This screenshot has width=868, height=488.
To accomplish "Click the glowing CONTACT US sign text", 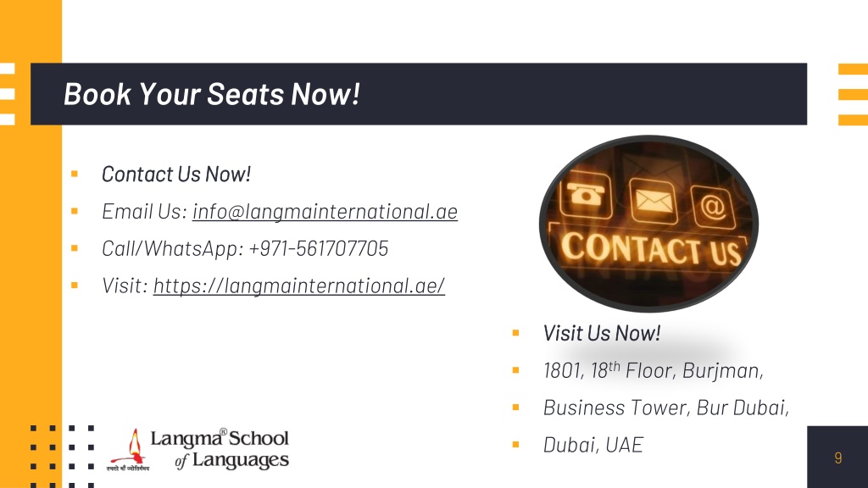I will pyautogui.click(x=651, y=248).
